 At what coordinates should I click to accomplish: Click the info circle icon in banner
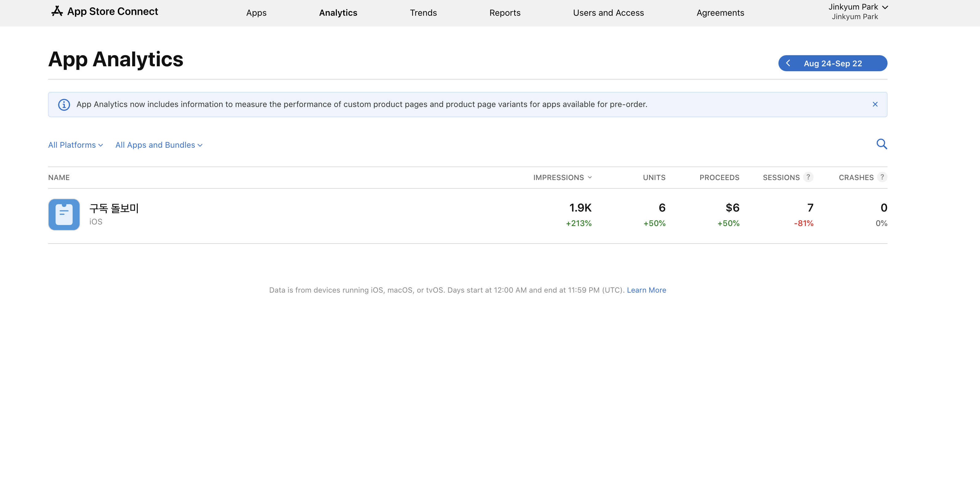tap(64, 104)
